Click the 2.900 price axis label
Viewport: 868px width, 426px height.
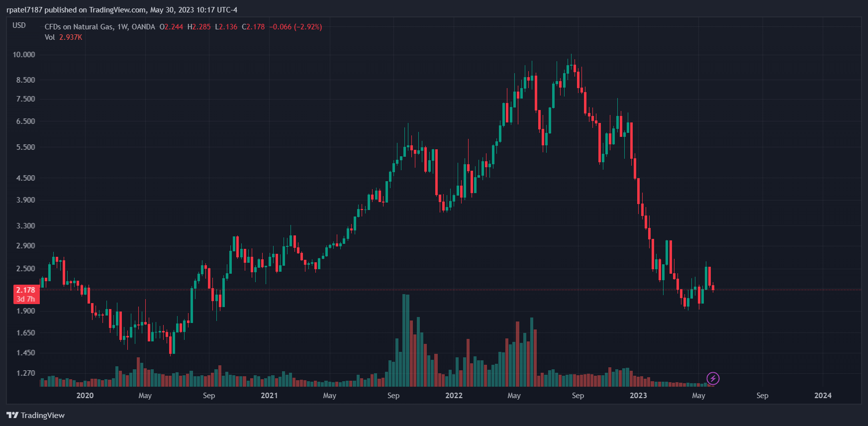(x=25, y=246)
